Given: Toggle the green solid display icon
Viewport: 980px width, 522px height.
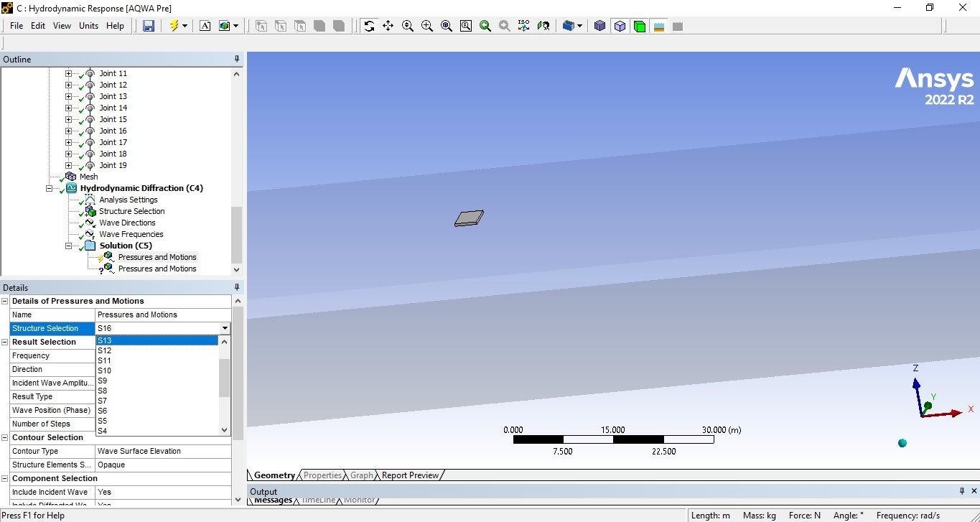Looking at the screenshot, I should pyautogui.click(x=639, y=26).
